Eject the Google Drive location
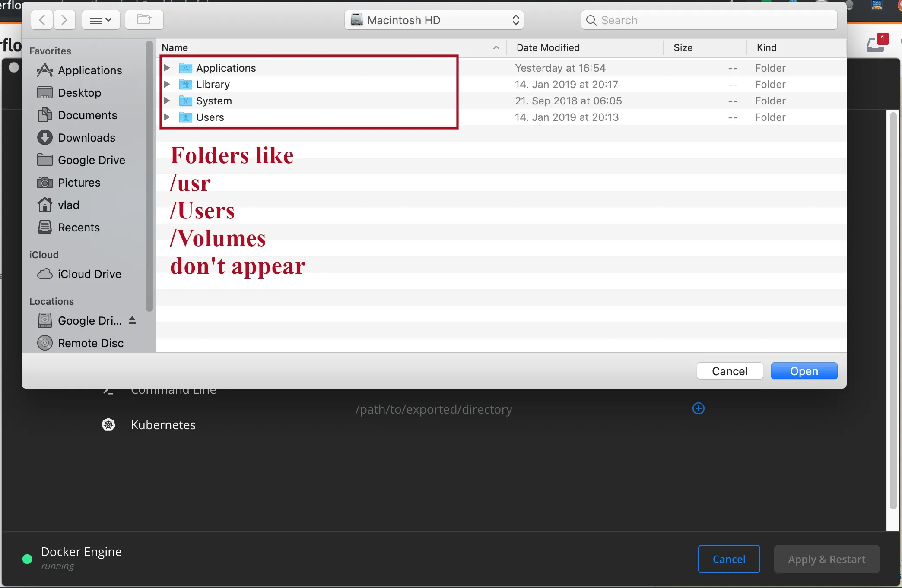Screen dimensions: 902x588 [132, 320]
